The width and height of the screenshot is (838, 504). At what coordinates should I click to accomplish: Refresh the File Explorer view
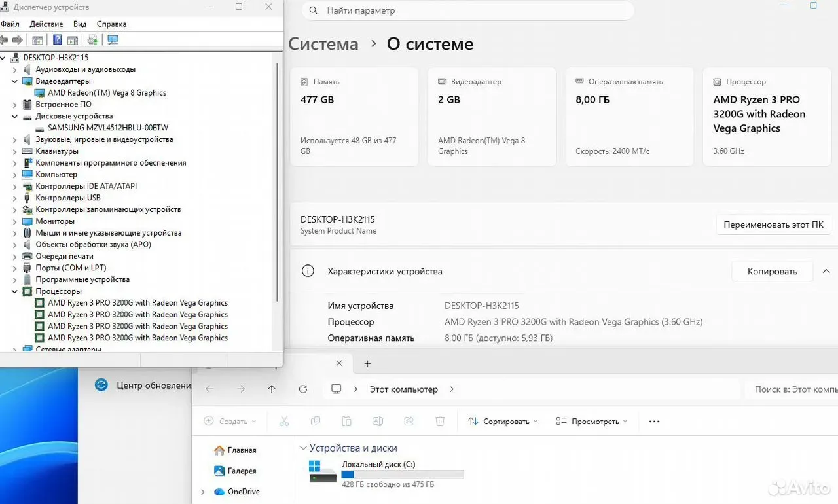(x=302, y=389)
